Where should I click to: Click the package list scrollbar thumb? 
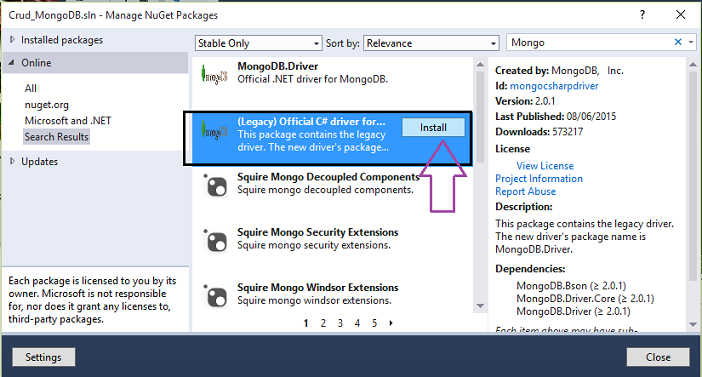[480, 116]
